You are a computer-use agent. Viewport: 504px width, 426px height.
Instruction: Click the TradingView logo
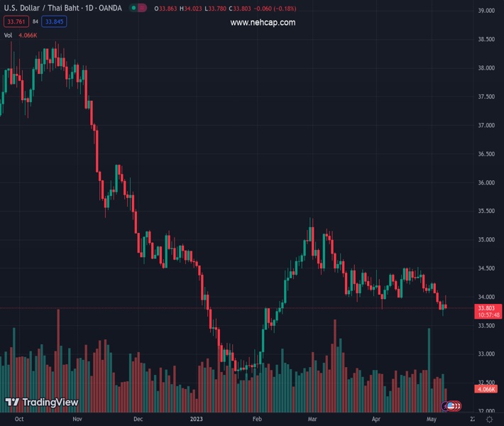tap(42, 403)
